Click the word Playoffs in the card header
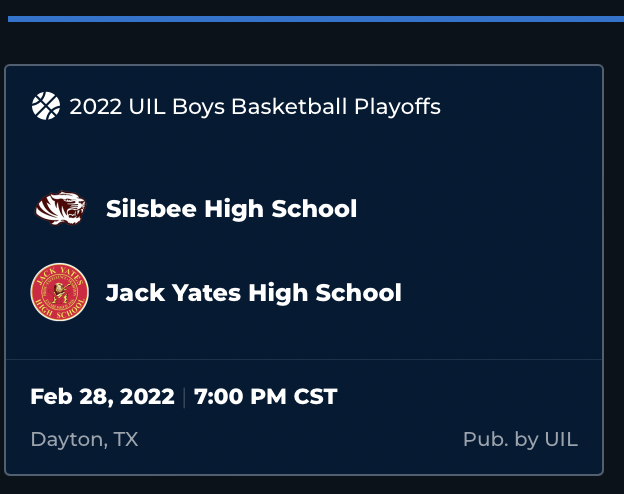Screen dimensions: 624x494 point(398,107)
